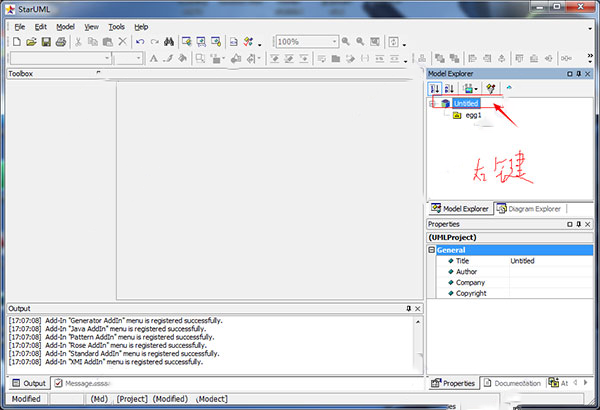Click the Open folder toolbar icon
This screenshot has width=600, height=410.
click(x=31, y=42)
